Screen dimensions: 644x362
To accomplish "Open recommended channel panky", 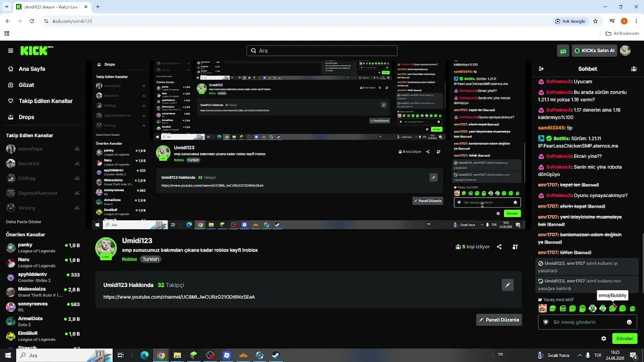I will coord(43,248).
